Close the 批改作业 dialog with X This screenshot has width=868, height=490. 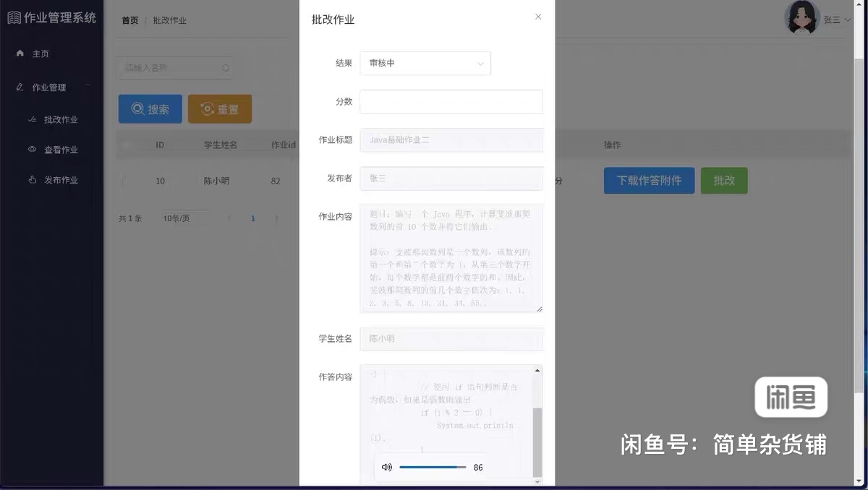538,17
